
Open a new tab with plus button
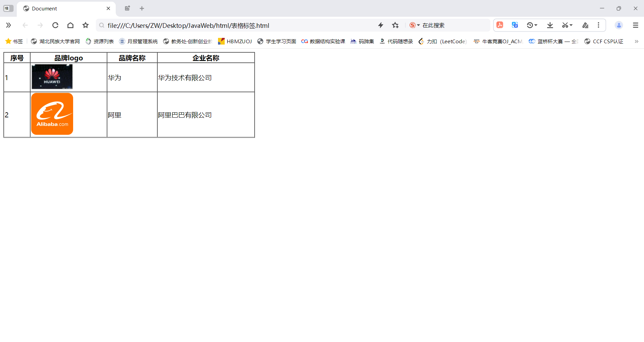pyautogui.click(x=142, y=8)
